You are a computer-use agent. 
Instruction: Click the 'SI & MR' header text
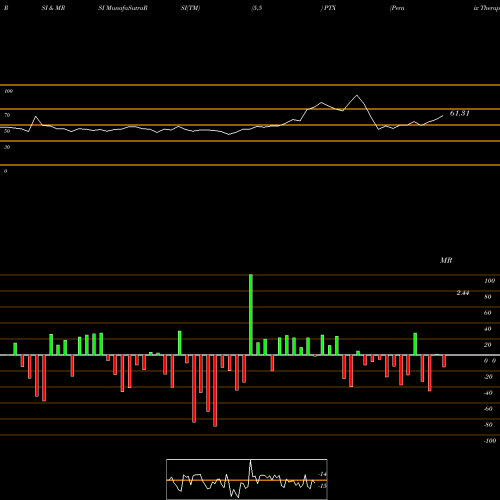pyautogui.click(x=53, y=8)
